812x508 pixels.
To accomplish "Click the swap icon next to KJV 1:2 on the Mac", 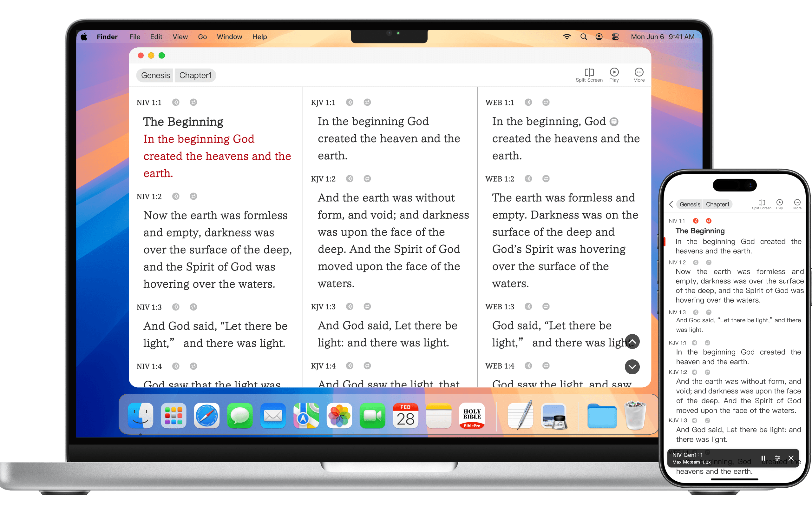I will pos(367,179).
